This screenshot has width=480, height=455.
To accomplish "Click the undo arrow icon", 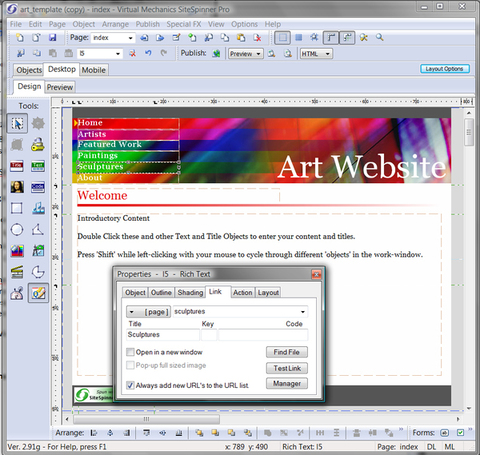I will point(148,53).
